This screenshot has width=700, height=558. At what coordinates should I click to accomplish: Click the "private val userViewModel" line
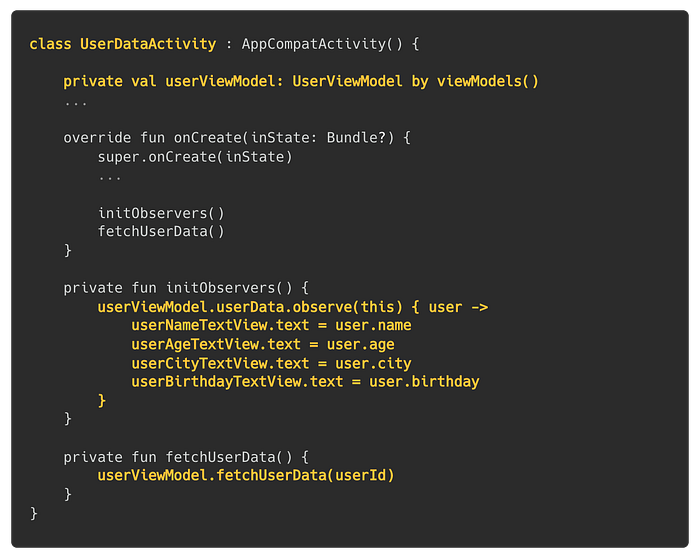pos(301,82)
